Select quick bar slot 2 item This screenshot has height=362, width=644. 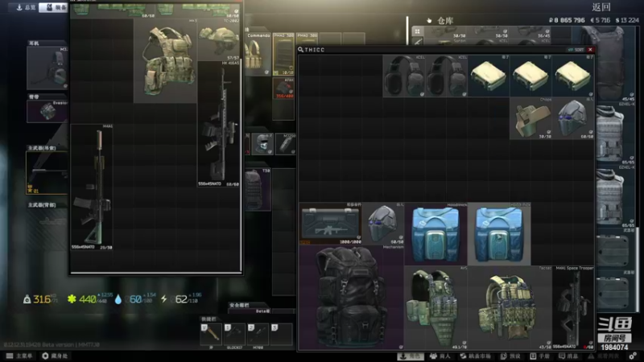[258, 334]
